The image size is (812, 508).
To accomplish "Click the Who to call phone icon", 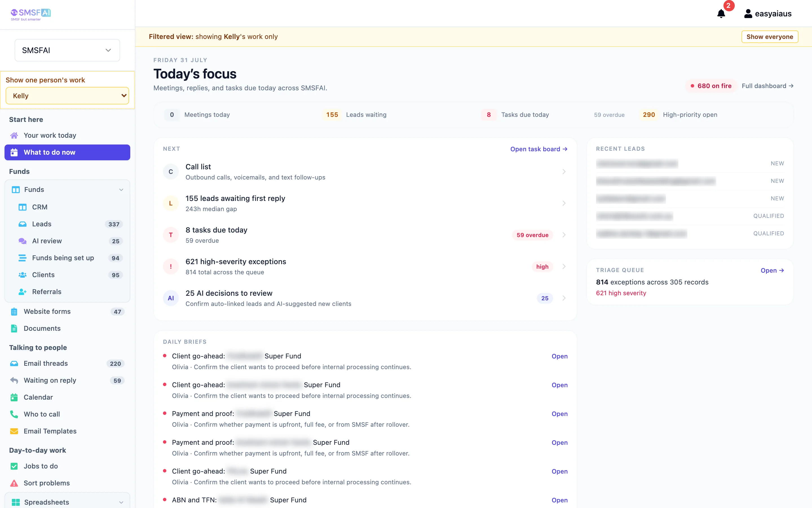I will coord(14,414).
